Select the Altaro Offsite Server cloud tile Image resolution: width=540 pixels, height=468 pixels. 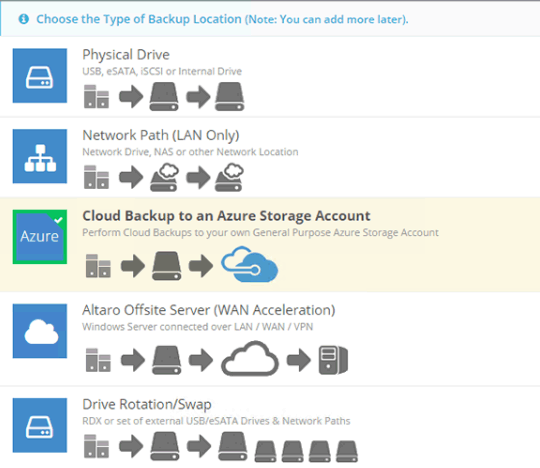40,331
